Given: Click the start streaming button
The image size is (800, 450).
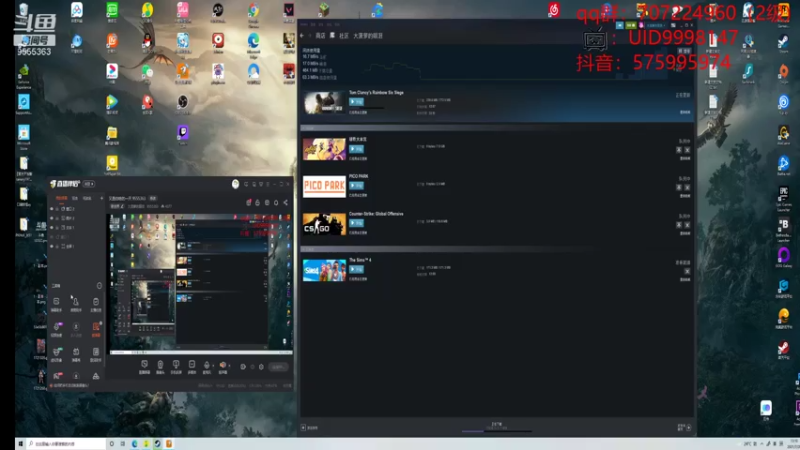Looking at the screenshot, I should pyautogui.click(x=278, y=367).
